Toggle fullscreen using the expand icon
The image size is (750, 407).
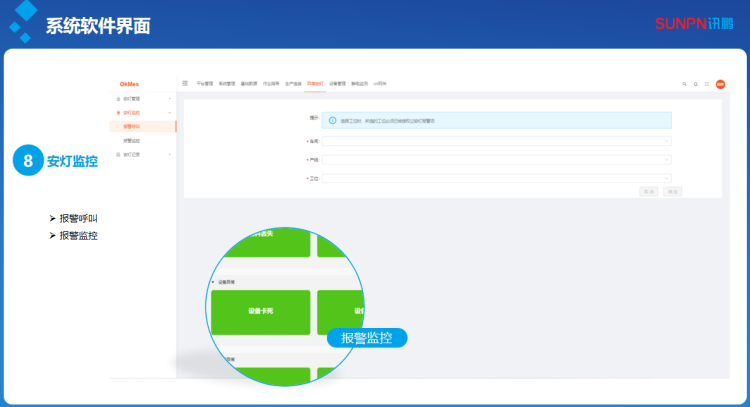click(707, 84)
